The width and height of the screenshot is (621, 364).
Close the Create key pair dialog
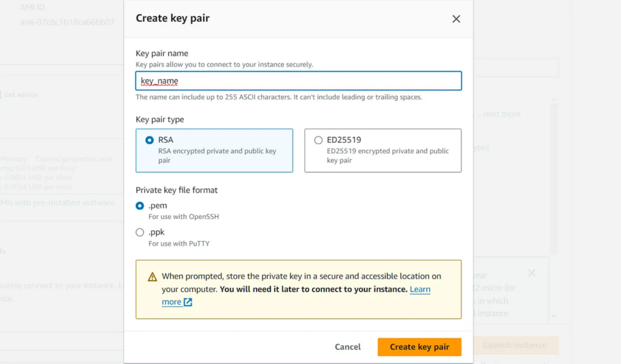457,19
